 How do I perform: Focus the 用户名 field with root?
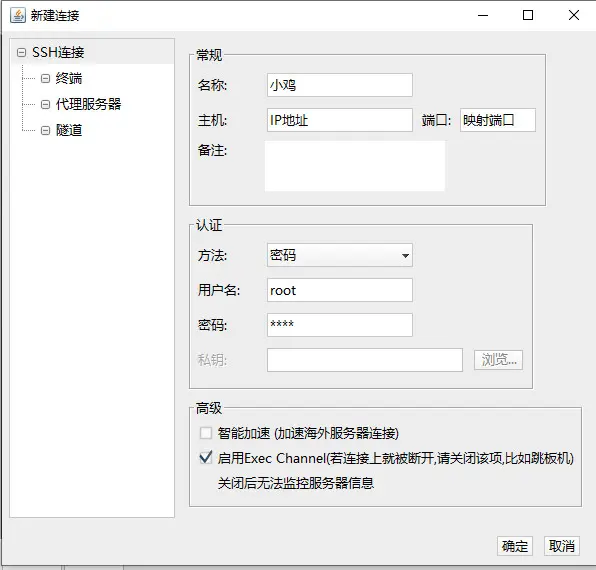339,290
